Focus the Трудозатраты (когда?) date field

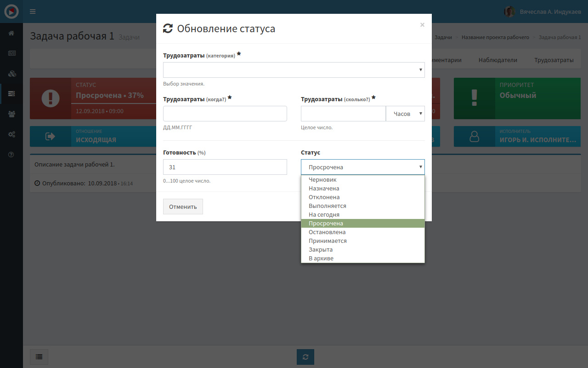tap(225, 114)
